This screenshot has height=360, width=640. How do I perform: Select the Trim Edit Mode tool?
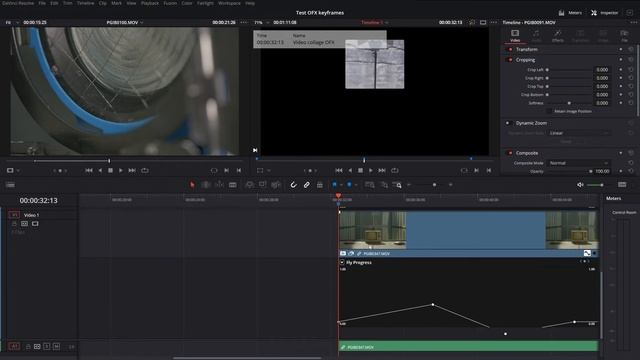point(206,185)
